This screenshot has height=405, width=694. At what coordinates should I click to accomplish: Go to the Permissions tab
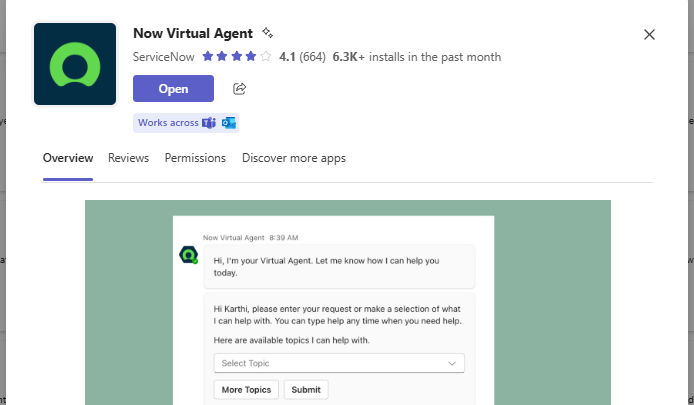[195, 158]
